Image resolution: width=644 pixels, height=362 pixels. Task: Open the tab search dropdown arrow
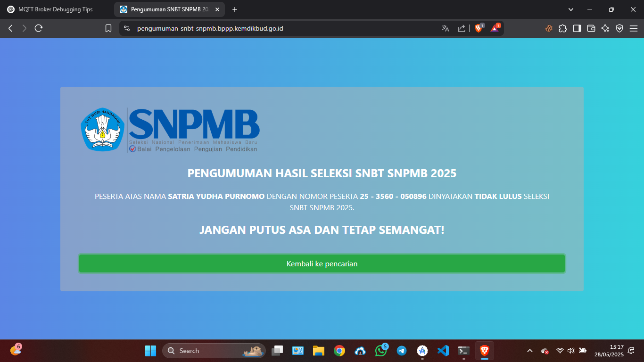[571, 9]
